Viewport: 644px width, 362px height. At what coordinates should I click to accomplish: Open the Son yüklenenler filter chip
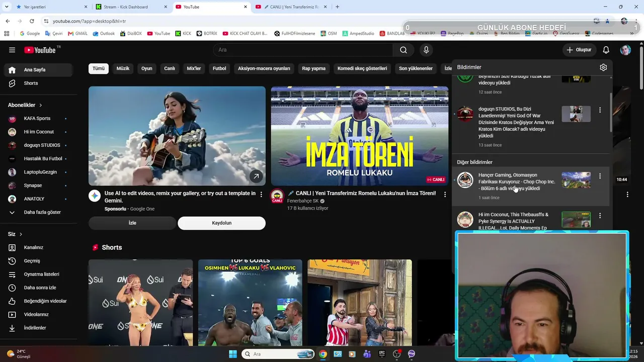coord(416,68)
